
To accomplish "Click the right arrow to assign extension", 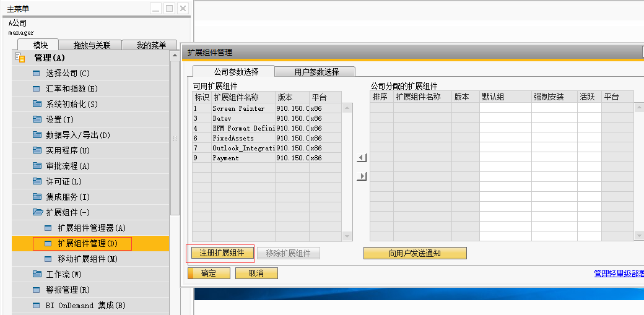I will (x=362, y=176).
